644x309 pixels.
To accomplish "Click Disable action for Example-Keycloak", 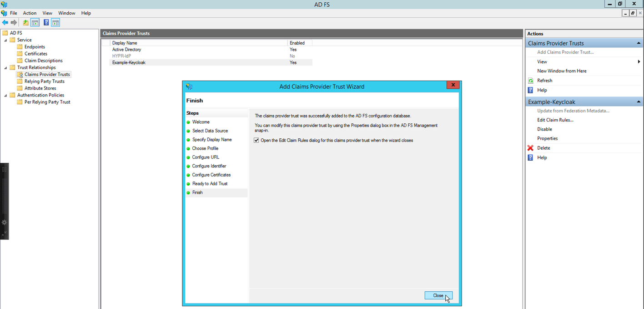I will tap(544, 129).
